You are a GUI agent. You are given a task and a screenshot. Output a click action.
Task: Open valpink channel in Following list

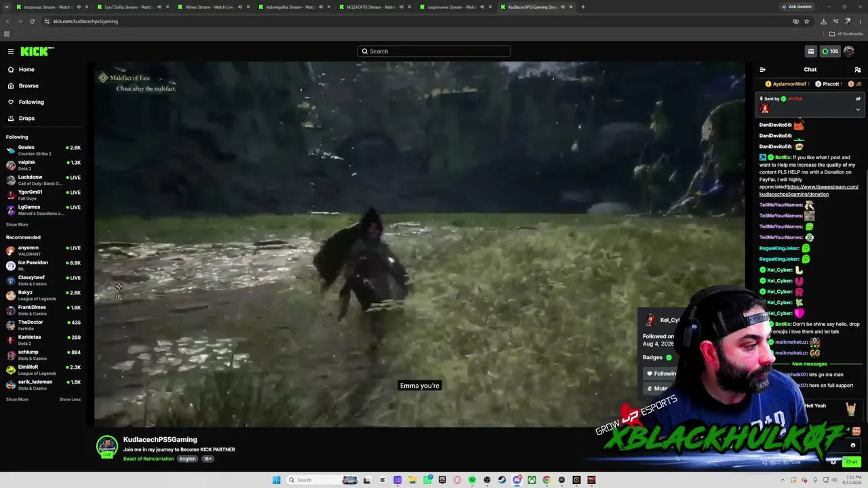click(43, 165)
